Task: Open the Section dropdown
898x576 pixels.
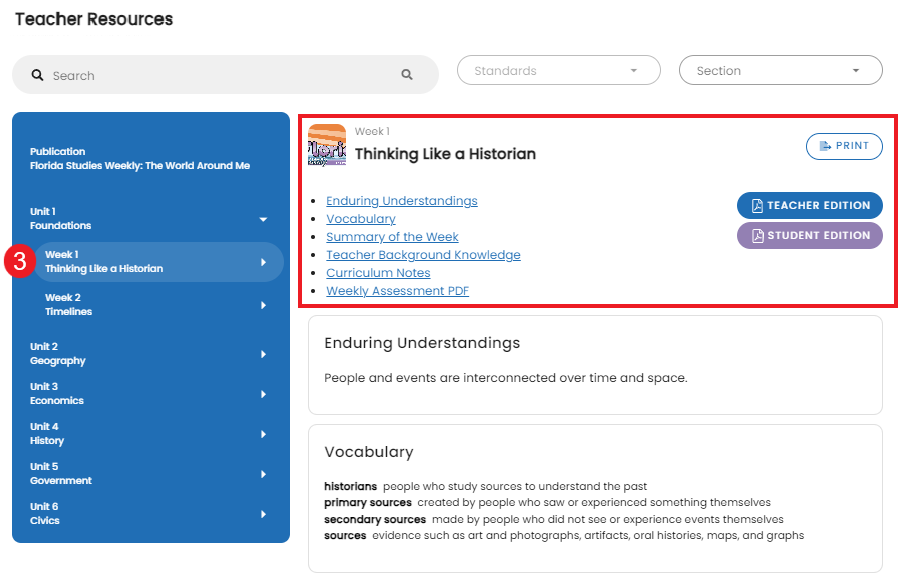Action: (780, 70)
